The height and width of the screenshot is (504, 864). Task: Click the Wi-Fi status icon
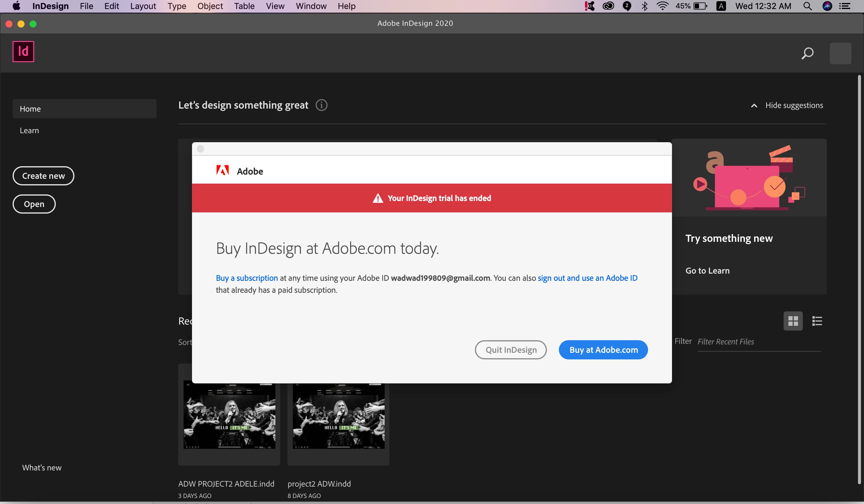point(662,6)
